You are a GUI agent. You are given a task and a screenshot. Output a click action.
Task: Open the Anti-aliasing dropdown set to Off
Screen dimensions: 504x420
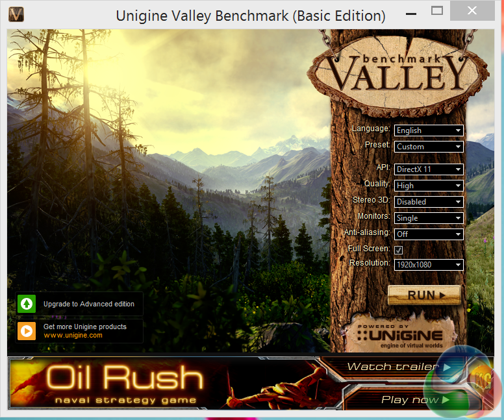pos(429,234)
